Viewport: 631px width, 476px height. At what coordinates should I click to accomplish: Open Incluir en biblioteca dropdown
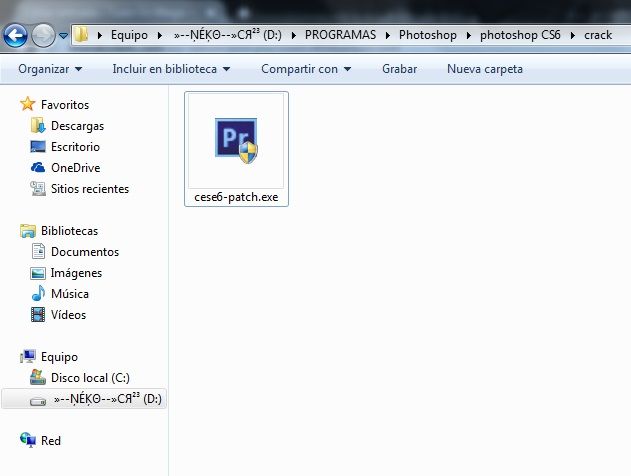click(171, 69)
